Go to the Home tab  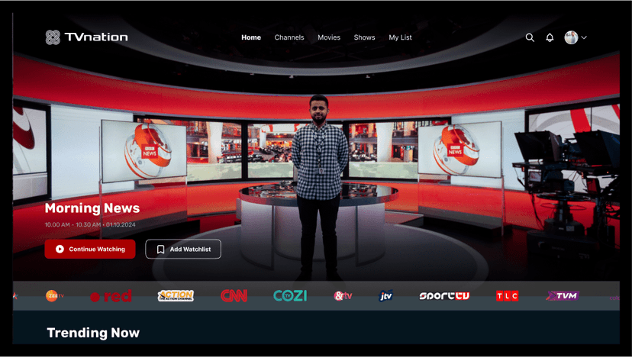point(251,37)
